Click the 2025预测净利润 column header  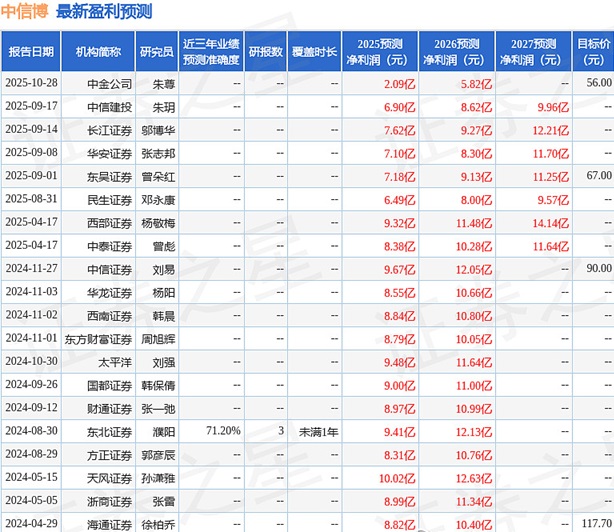click(x=380, y=52)
